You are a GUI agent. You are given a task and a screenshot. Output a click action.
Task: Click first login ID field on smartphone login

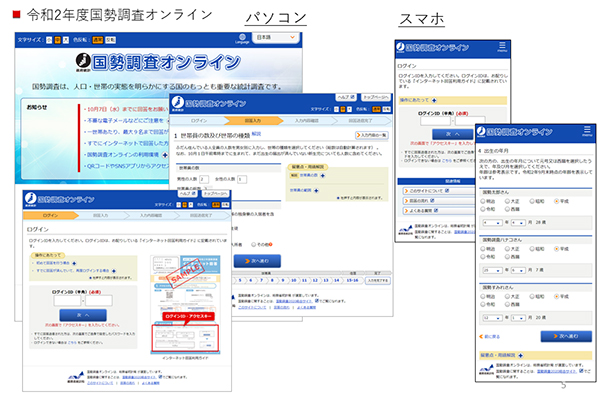click(x=435, y=121)
